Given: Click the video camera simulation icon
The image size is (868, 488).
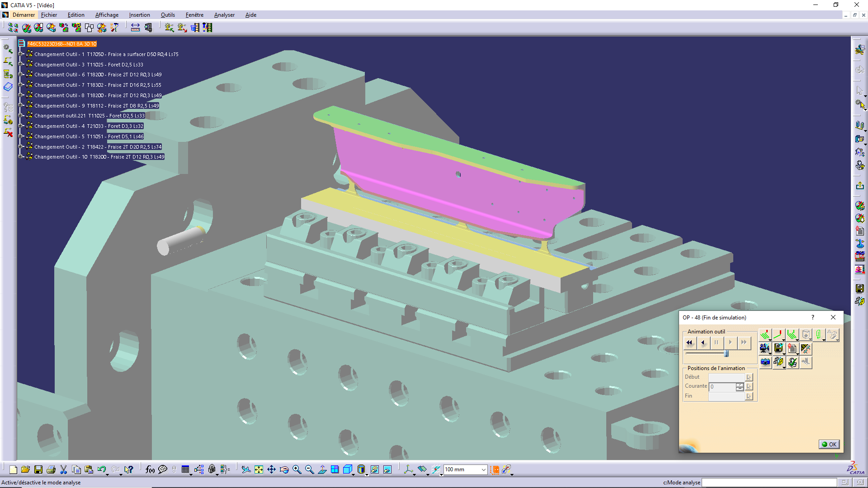Looking at the screenshot, I should point(764,348).
